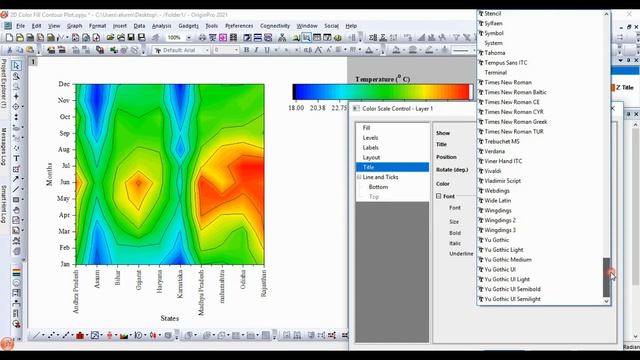Open the Format menu
Screen dimensions: 640x360
pos(98,26)
